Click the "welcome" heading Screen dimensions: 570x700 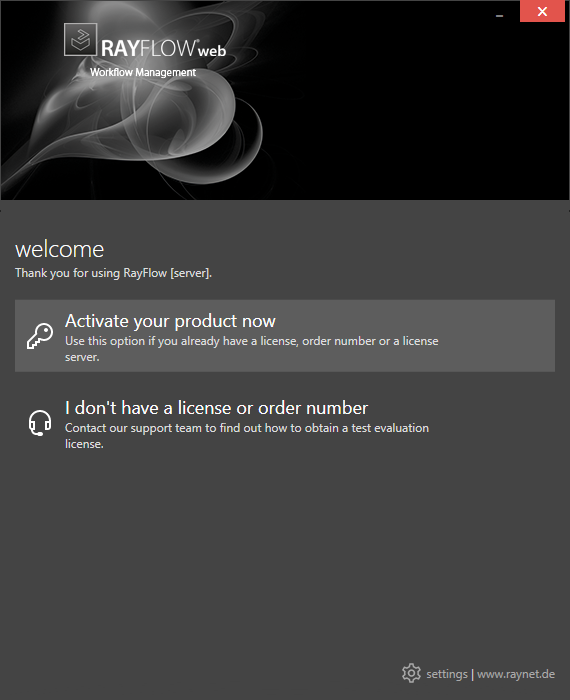(59, 249)
